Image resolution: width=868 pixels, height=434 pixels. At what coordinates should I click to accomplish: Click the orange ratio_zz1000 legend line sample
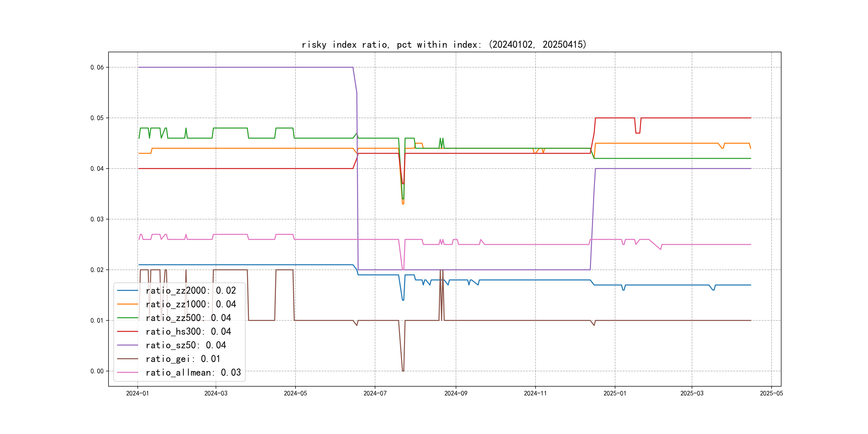[x=127, y=304]
